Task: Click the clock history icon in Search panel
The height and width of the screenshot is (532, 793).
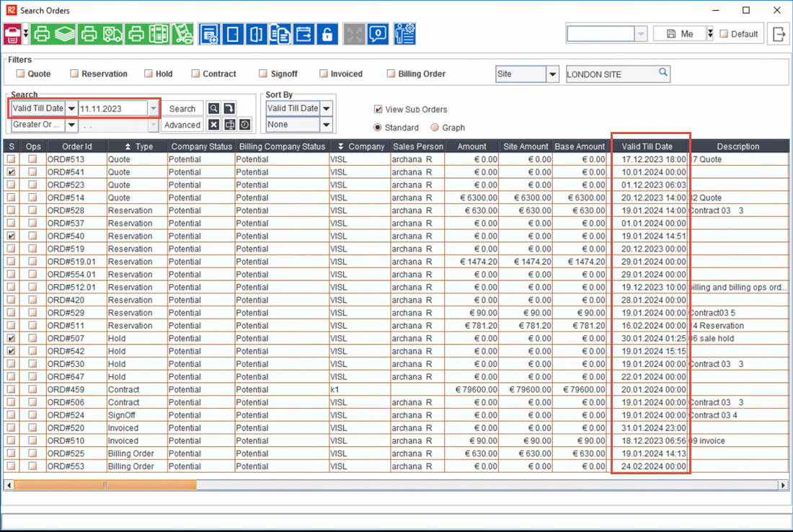Action: click(245, 125)
